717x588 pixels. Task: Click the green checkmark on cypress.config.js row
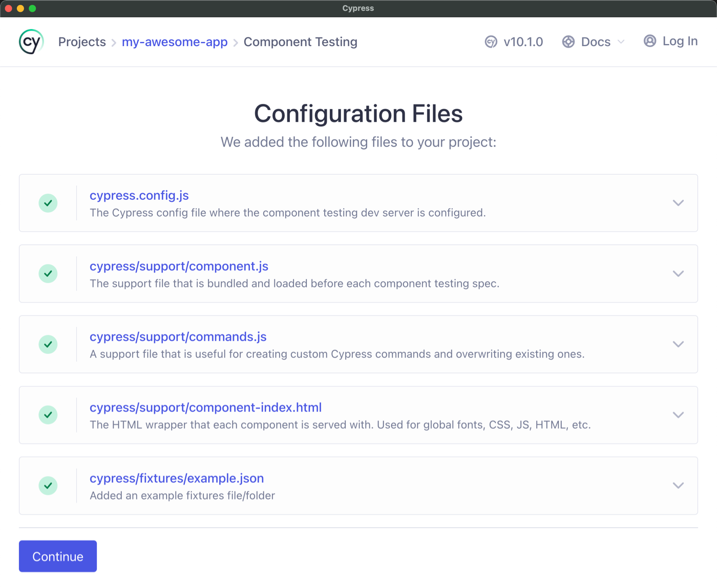click(48, 203)
